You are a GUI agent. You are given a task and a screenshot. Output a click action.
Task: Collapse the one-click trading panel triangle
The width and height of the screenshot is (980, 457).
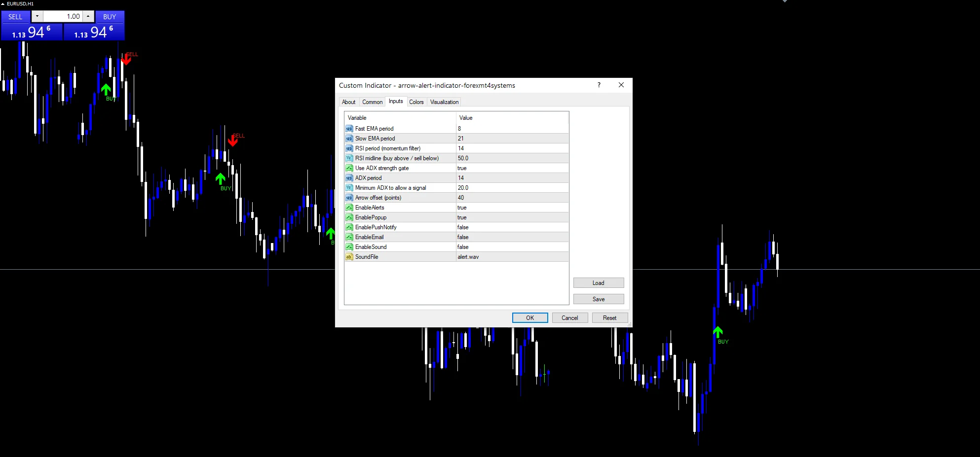coord(3,3)
